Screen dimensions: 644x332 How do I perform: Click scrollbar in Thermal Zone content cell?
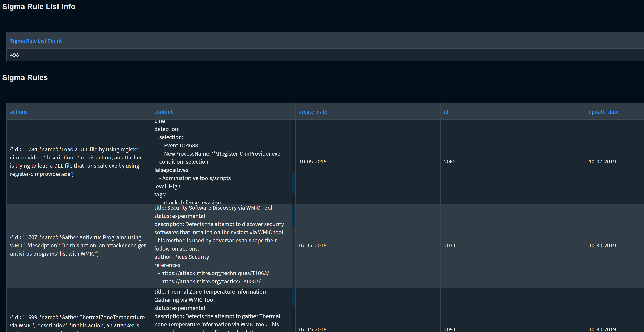pos(294,297)
